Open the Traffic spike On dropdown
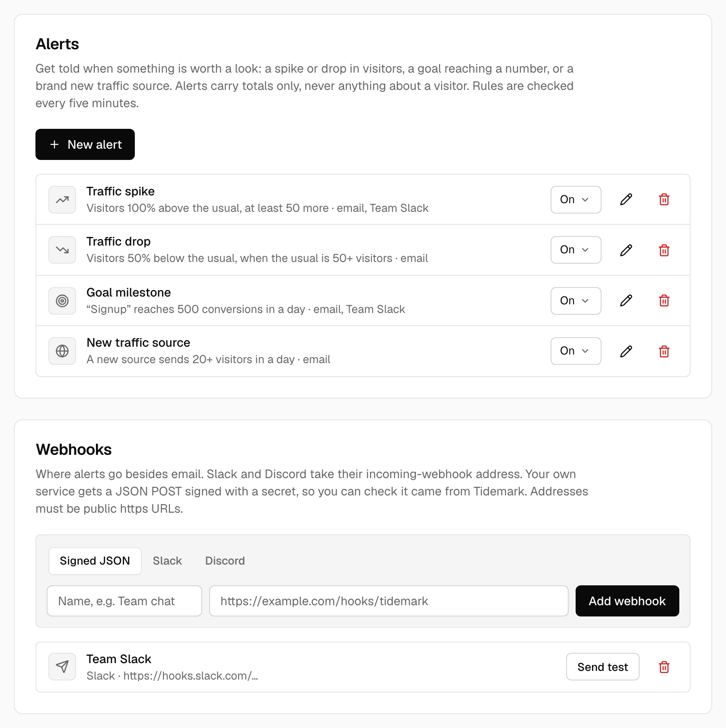This screenshot has width=726, height=728. 576,200
